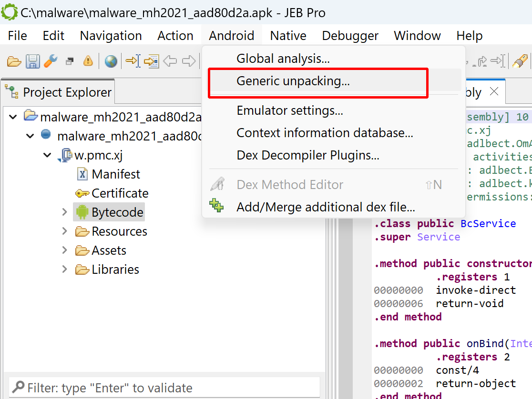
Task: Click the open folder toolbar icon
Action: [x=14, y=61]
